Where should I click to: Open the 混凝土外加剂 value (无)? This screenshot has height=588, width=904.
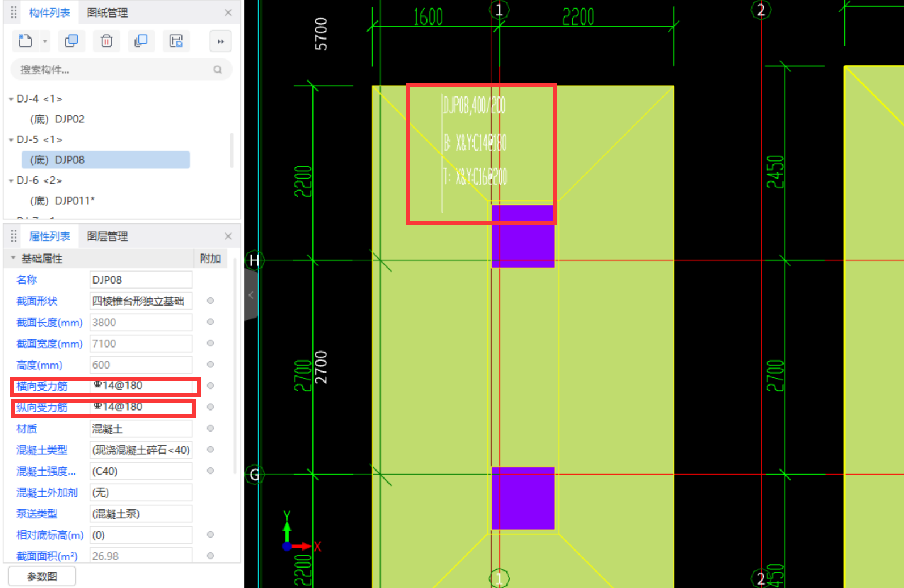pos(141,493)
